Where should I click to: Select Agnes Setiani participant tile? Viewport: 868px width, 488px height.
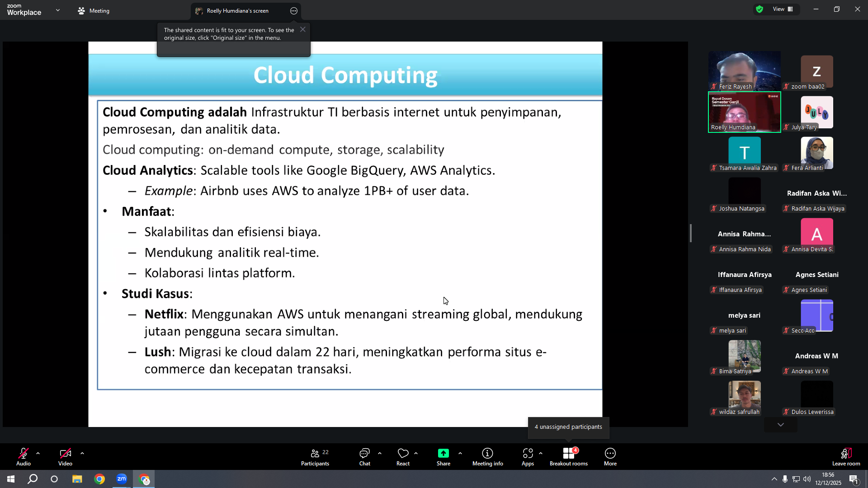pos(817,274)
